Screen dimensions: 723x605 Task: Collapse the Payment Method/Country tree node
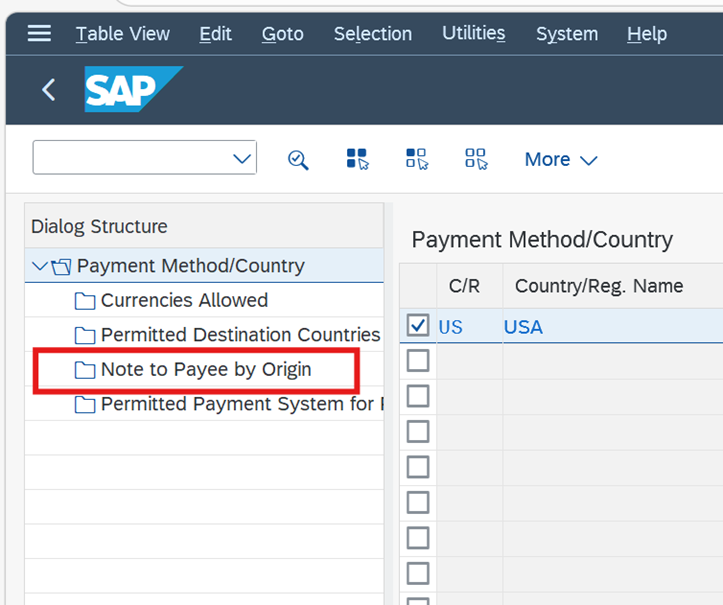coord(40,266)
